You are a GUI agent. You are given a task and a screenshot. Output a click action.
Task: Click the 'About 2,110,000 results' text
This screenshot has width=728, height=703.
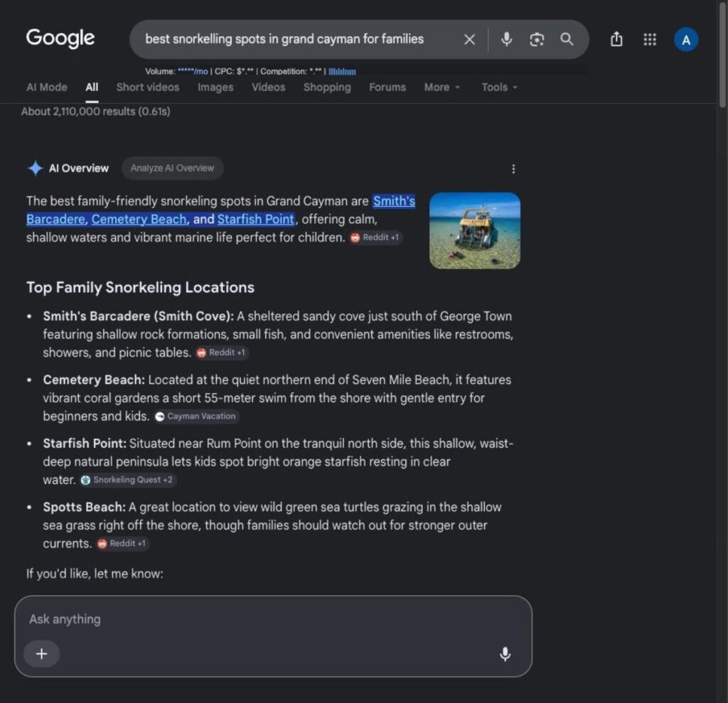click(x=96, y=112)
